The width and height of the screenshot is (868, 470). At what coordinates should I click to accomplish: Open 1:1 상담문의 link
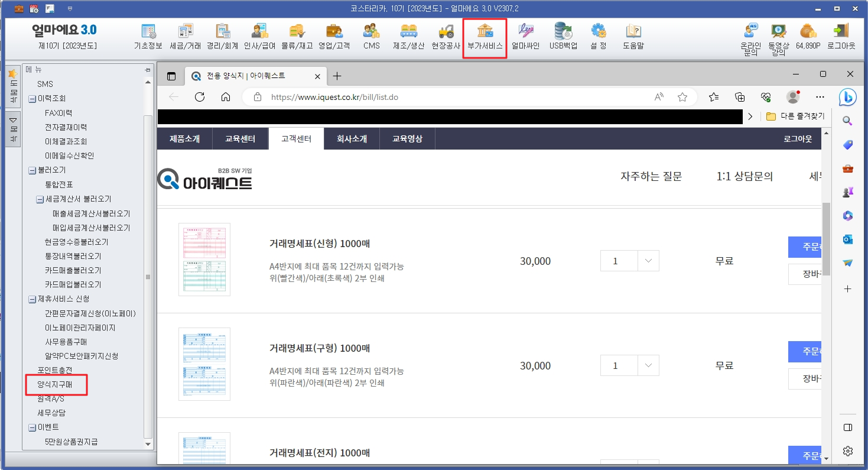click(745, 176)
